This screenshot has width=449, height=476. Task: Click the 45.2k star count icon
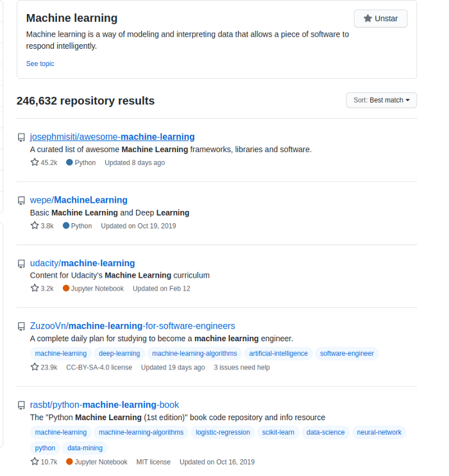pyautogui.click(x=35, y=162)
